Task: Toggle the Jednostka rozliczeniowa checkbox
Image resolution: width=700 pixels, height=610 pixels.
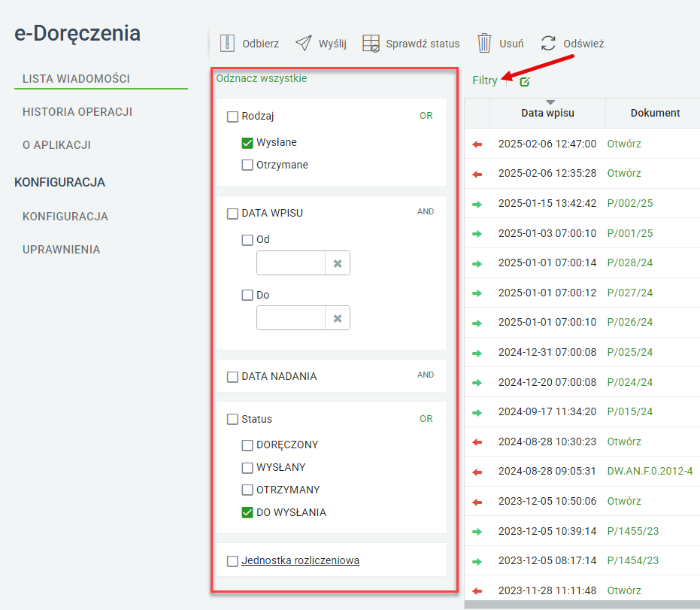Action: pyautogui.click(x=232, y=561)
